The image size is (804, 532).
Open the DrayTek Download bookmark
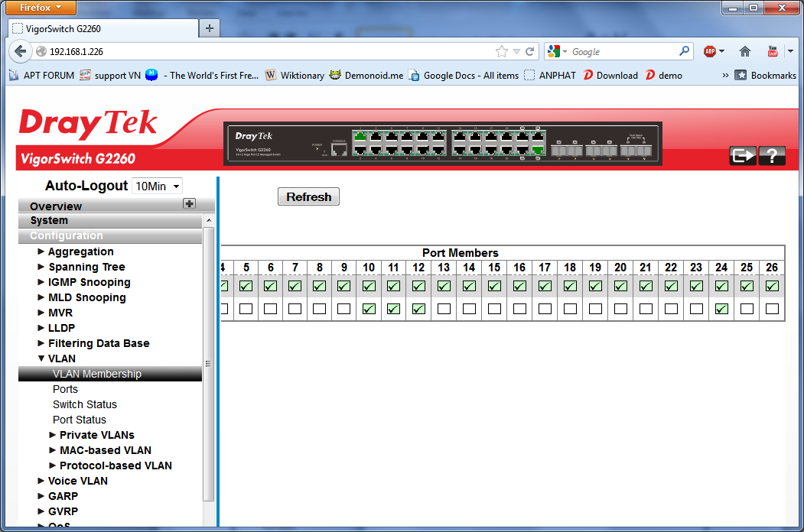[610, 76]
